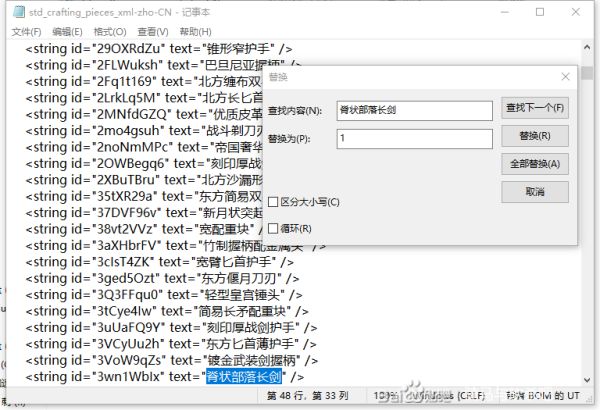Click 全部替换(A) to replace all
This screenshot has height=410, width=600.
pyautogui.click(x=534, y=163)
